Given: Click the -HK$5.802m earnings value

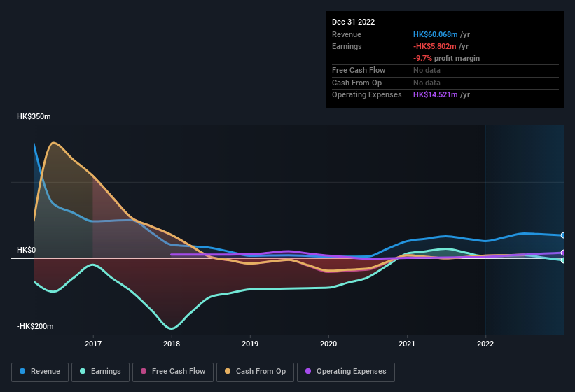Looking at the screenshot, I should pyautogui.click(x=434, y=46).
